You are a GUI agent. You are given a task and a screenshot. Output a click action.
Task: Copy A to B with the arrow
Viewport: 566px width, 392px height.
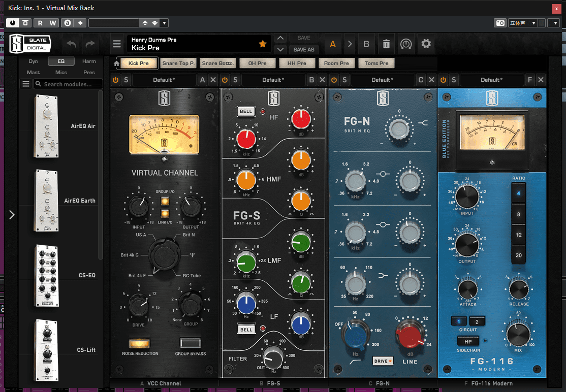pyautogui.click(x=350, y=44)
